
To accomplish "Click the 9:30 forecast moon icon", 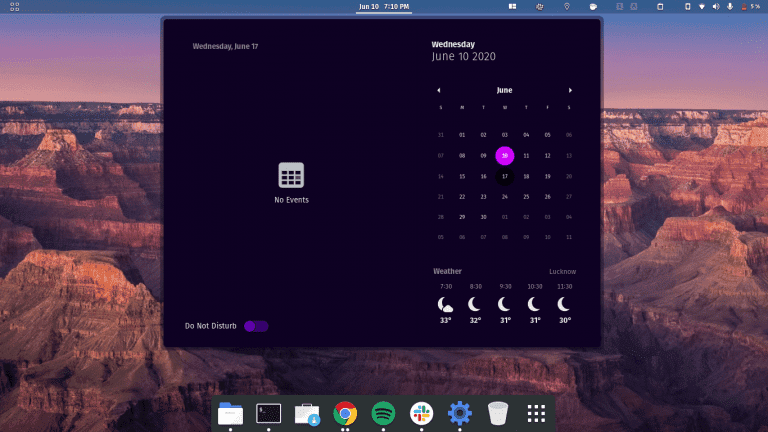I will tap(504, 304).
